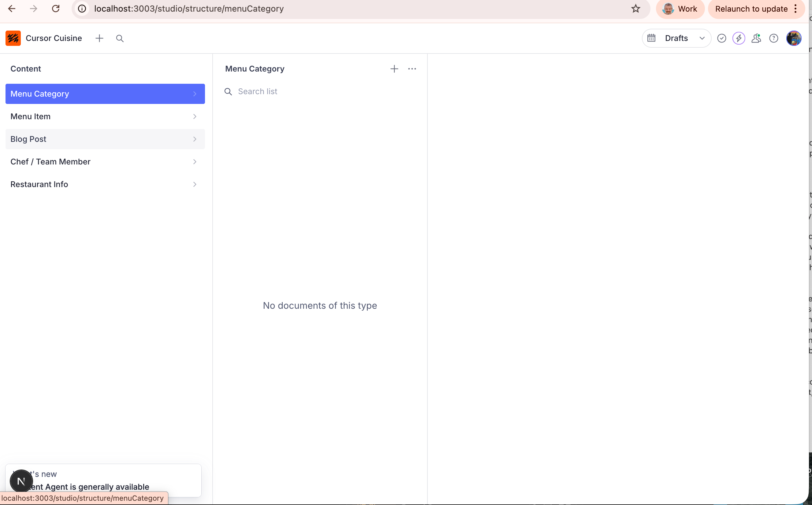Click the Relaunch to update button
The image size is (812, 505).
[751, 9]
